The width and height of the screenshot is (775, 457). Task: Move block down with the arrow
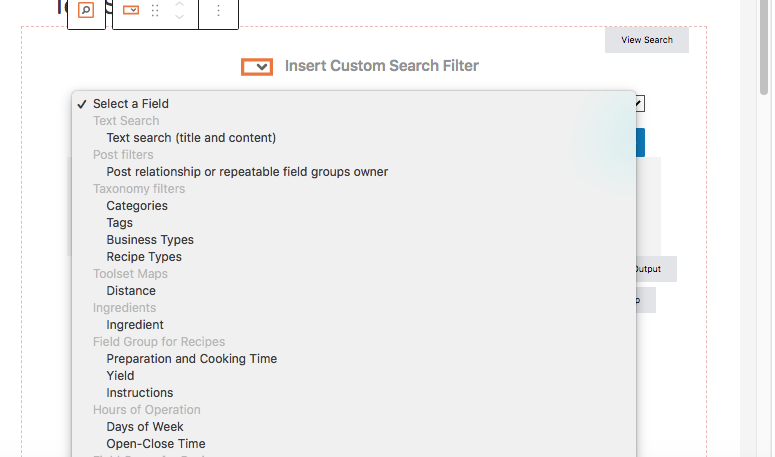(179, 17)
